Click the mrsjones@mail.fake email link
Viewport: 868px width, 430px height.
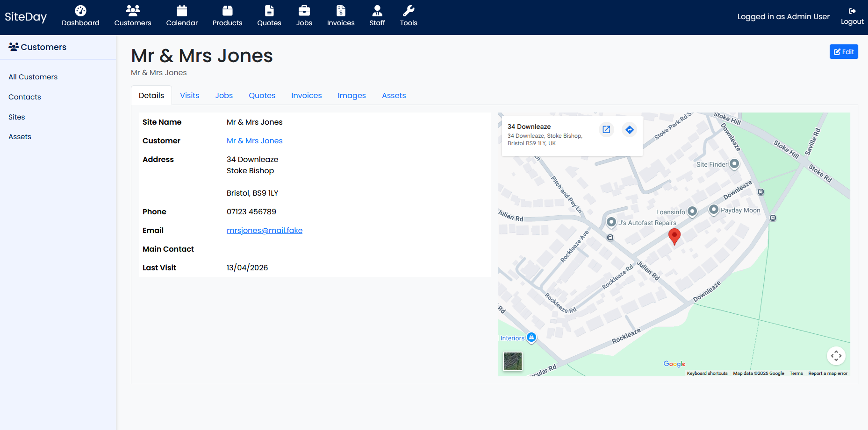[265, 230]
